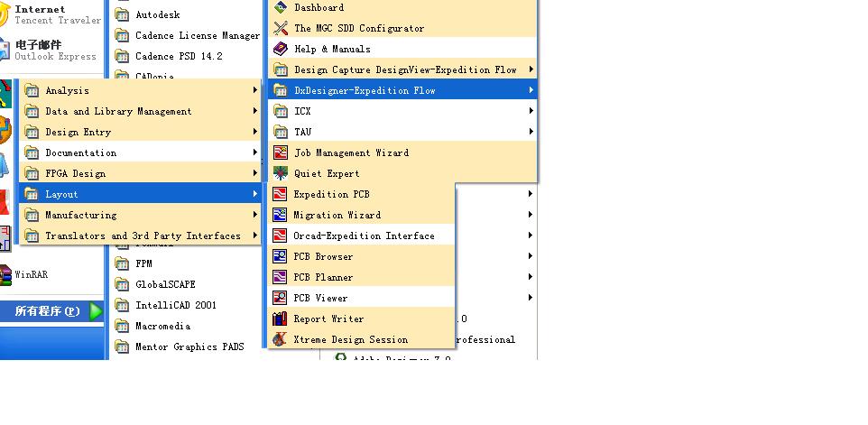Click the Help & Manuals book icon
868x425 pixels.
pos(281,49)
